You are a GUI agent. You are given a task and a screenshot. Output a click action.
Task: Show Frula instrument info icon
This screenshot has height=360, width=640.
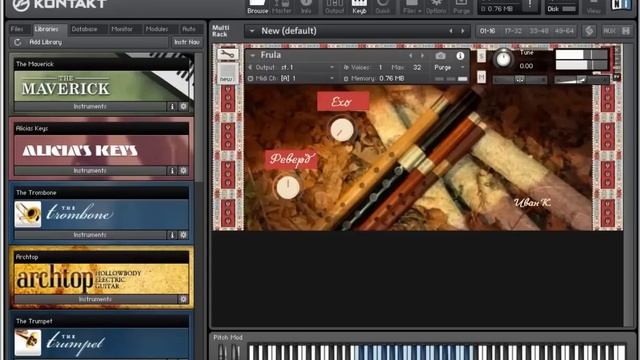[x=460, y=56]
